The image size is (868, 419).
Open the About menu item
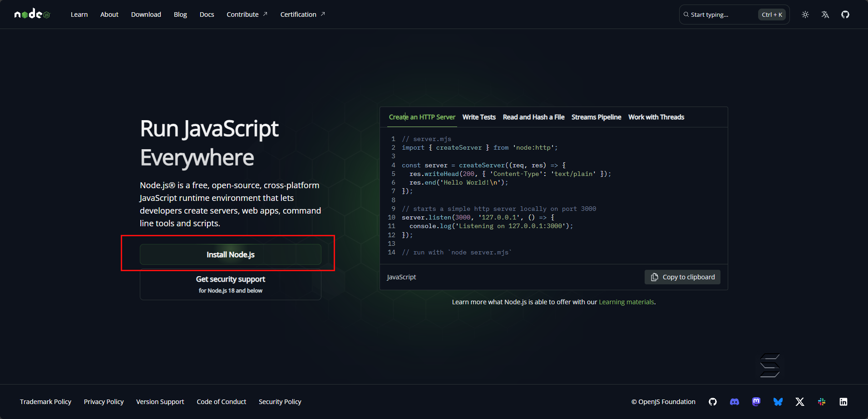[109, 15]
